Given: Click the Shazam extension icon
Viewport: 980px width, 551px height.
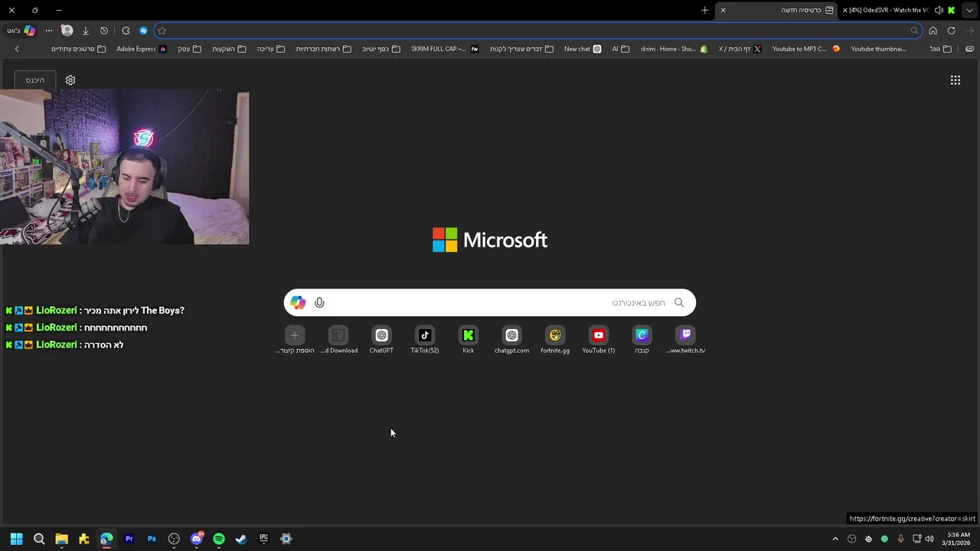Looking at the screenshot, I should coord(143,31).
